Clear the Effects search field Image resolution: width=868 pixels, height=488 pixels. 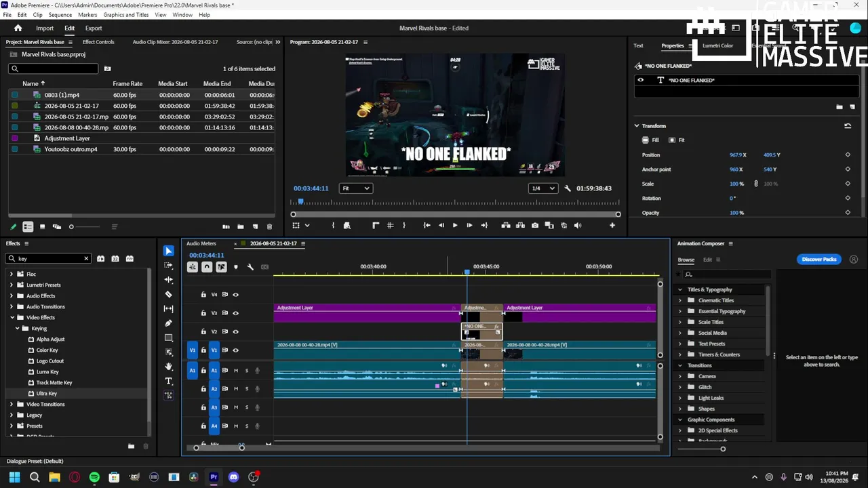86,258
